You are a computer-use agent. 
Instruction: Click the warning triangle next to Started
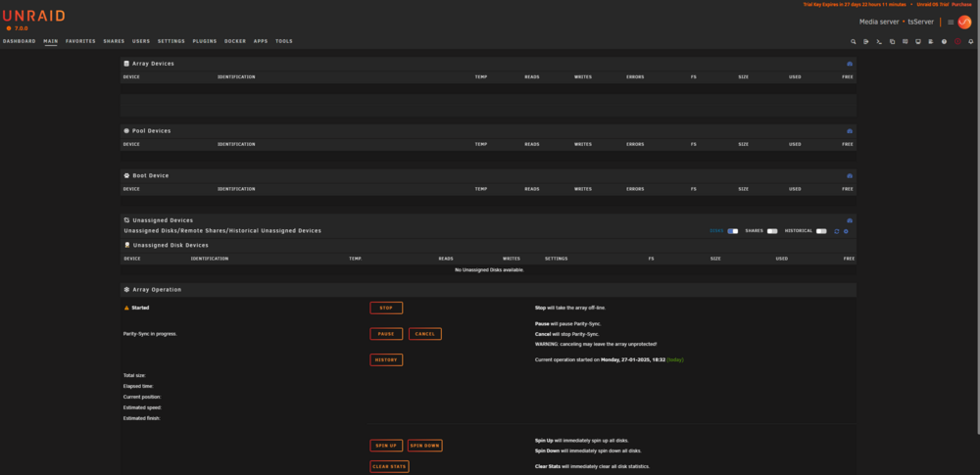(x=126, y=308)
